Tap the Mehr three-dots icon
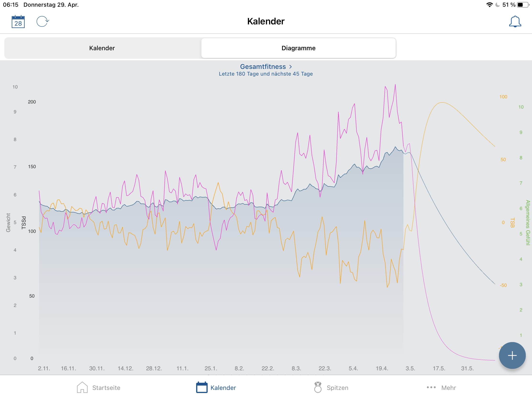532x399 pixels. click(431, 388)
